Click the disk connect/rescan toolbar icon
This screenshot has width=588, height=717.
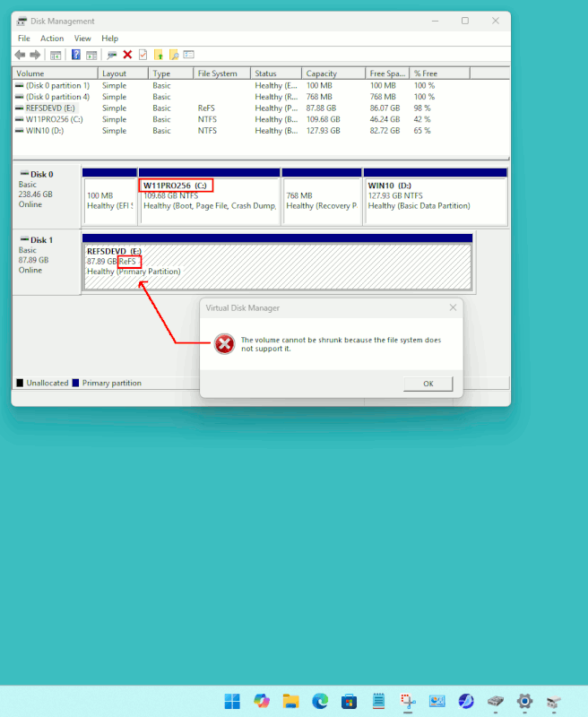[111, 55]
